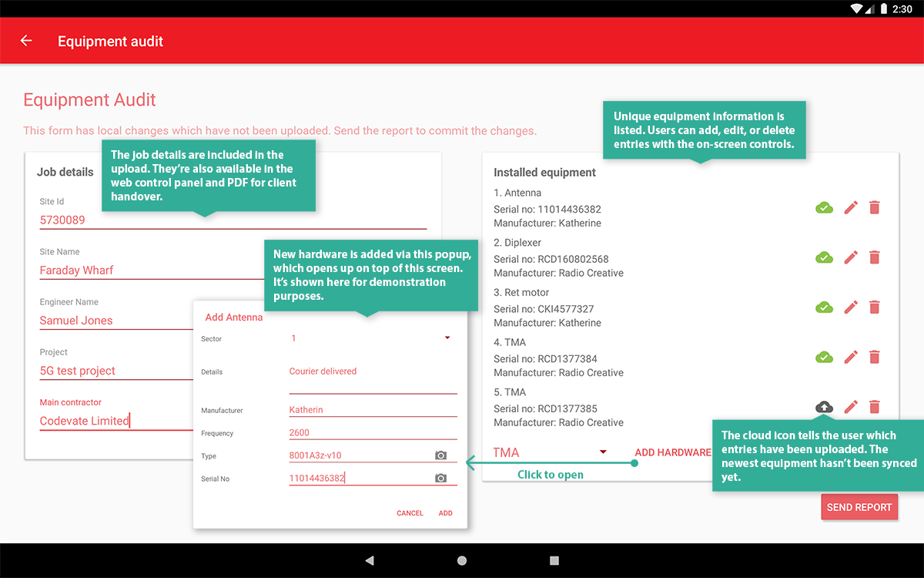The height and width of the screenshot is (578, 924).
Task: Click the Frequency field showing 2600
Action: click(373, 433)
